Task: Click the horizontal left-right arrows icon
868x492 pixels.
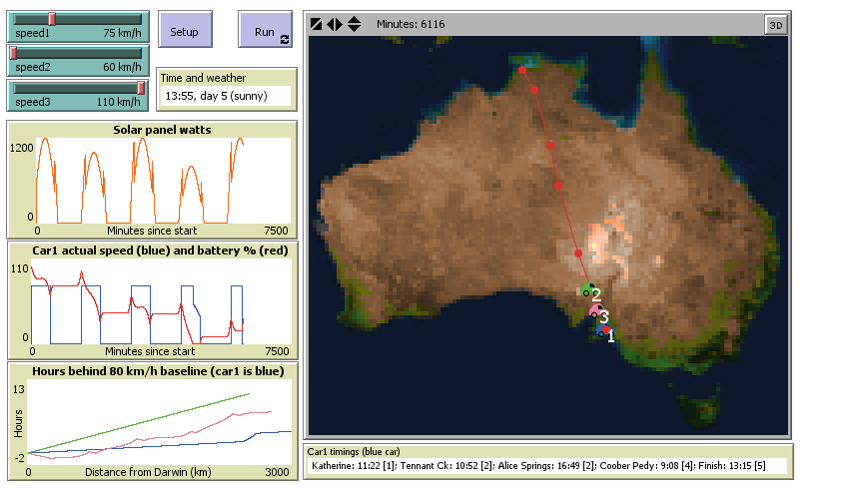Action: pyautogui.click(x=335, y=24)
